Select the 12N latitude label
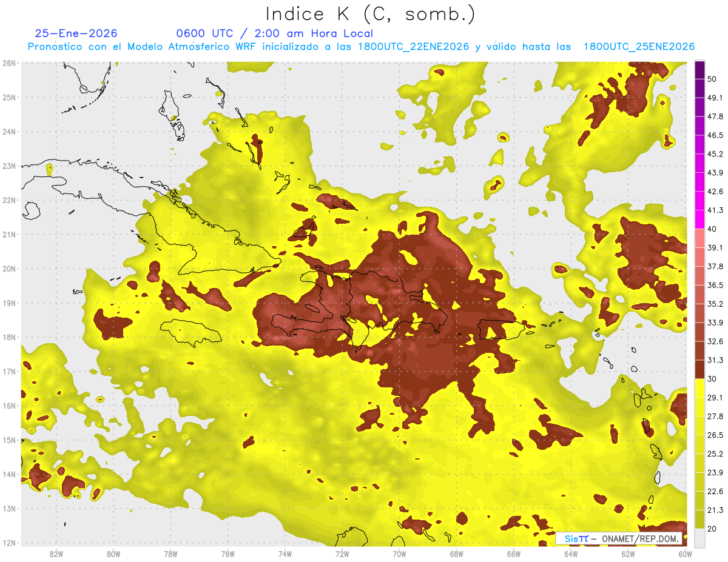Screen dimensions: 728x562 [x=8, y=543]
